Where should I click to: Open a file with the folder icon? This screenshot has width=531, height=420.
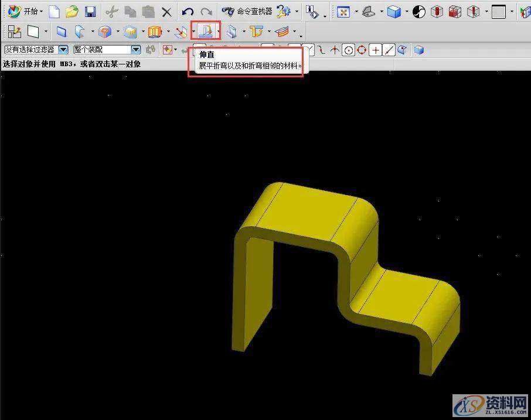72,12
